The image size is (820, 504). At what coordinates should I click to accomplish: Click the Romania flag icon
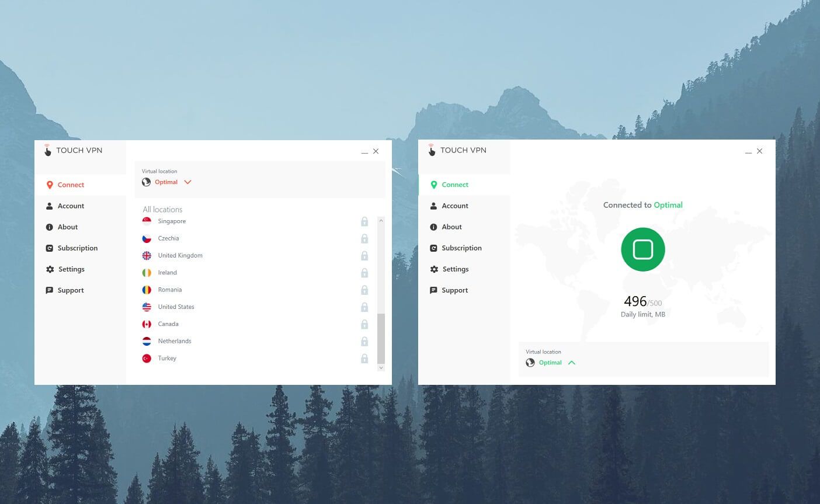click(x=147, y=290)
